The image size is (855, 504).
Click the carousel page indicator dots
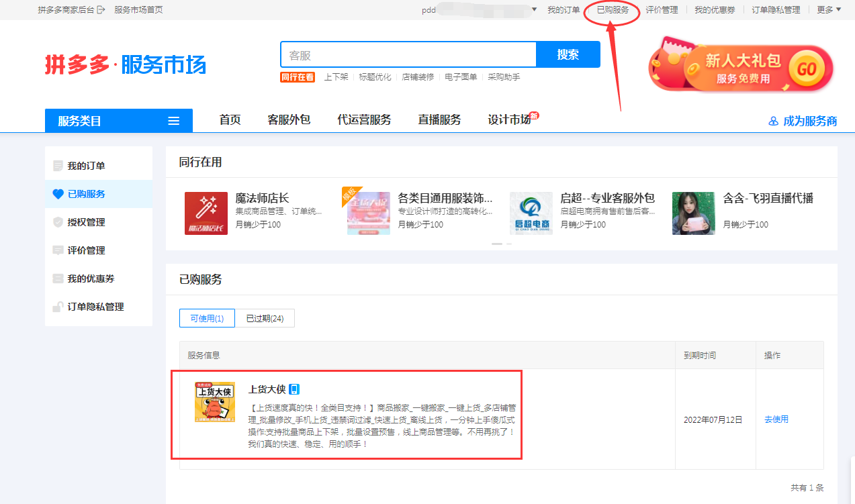(x=502, y=244)
